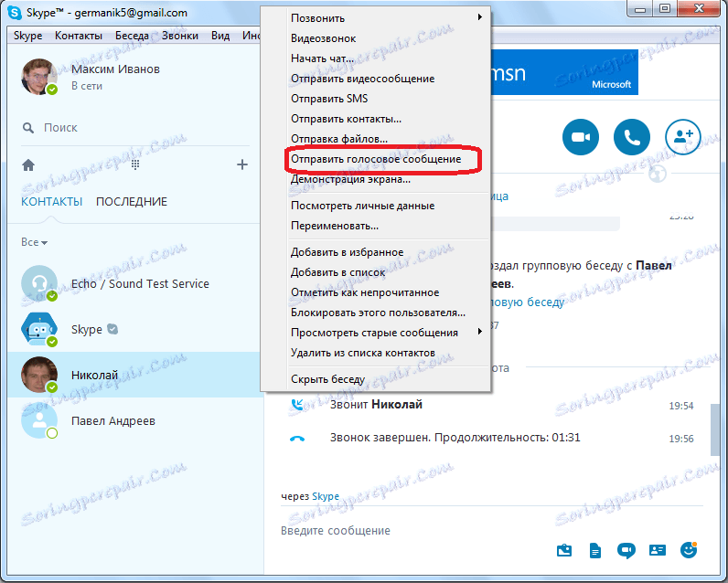Select contact Павел Андреев
This screenshot has width=728, height=583.
tap(135, 420)
